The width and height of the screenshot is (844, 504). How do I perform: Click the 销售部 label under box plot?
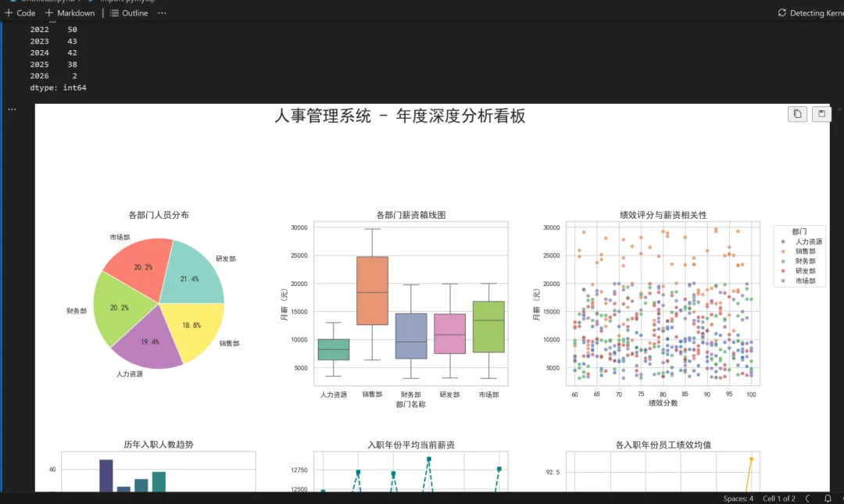[372, 395]
